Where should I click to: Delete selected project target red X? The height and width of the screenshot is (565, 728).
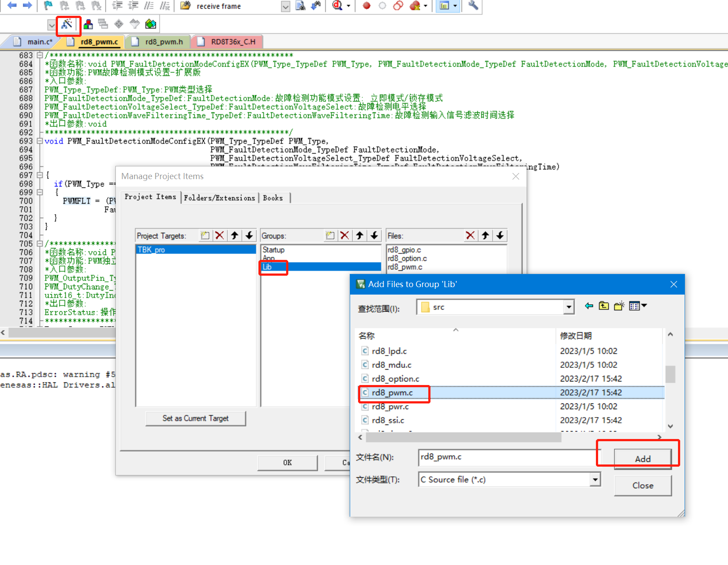pos(220,235)
